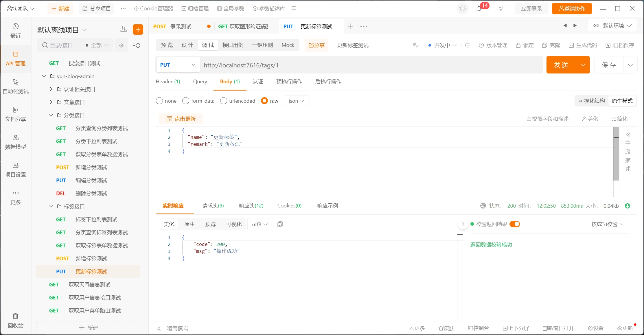Image resolution: width=644 pixels, height=335 pixels.
Task: Copy response body with copy icon
Action: click(280, 224)
